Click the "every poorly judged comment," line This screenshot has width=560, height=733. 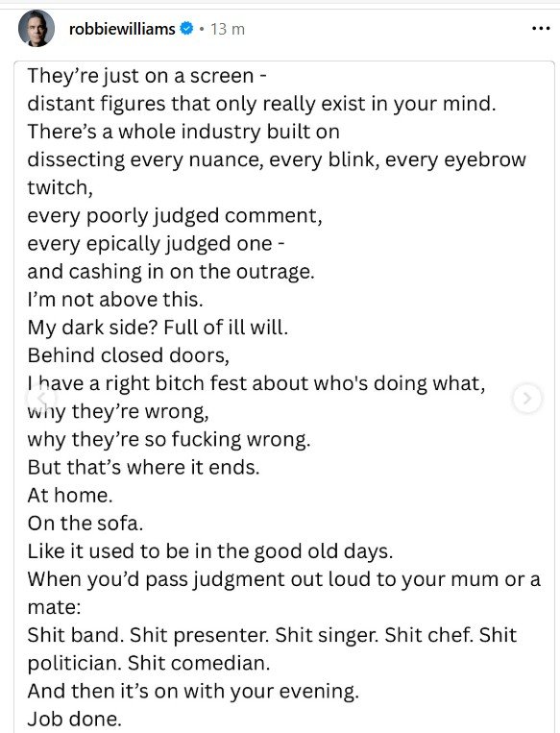(175, 216)
